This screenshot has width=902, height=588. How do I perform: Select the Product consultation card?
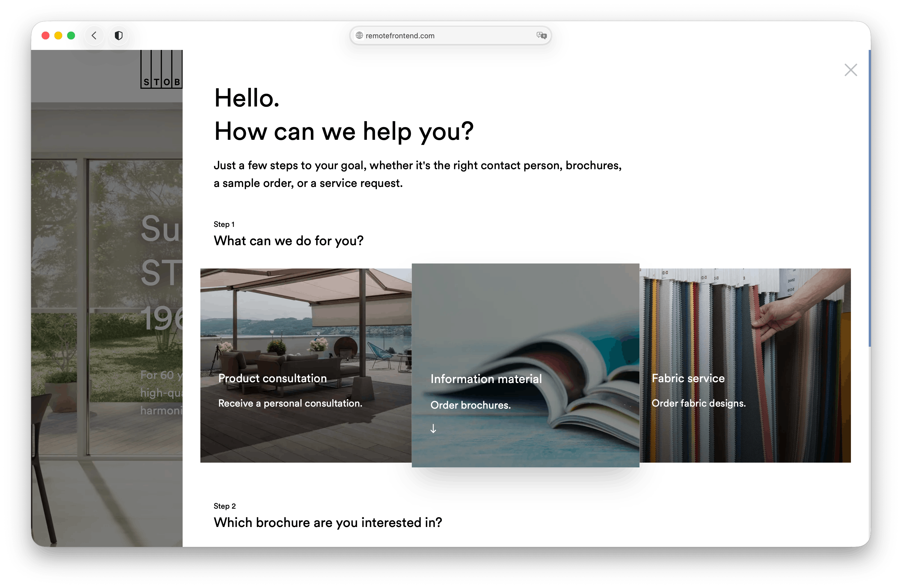click(x=306, y=365)
